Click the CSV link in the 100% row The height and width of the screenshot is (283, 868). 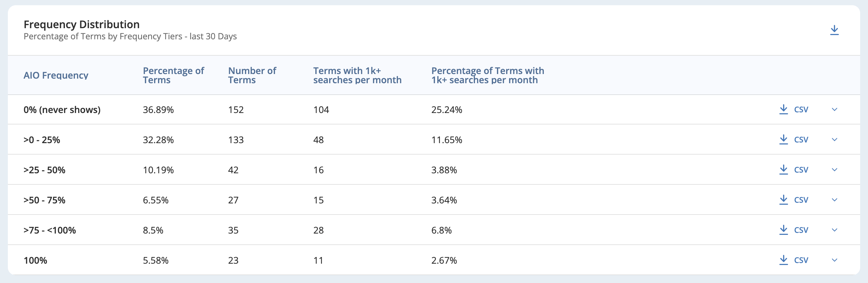click(801, 260)
